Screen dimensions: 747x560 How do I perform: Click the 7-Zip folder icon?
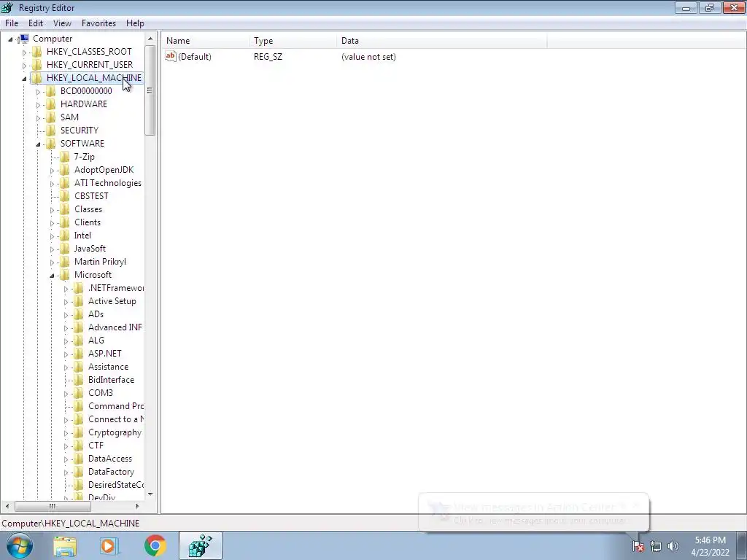click(65, 157)
